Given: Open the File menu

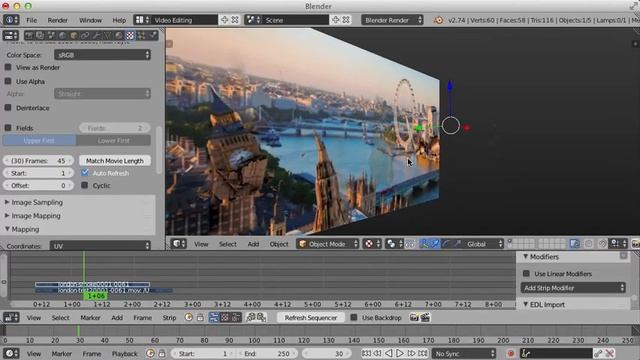Looking at the screenshot, I should (31, 20).
